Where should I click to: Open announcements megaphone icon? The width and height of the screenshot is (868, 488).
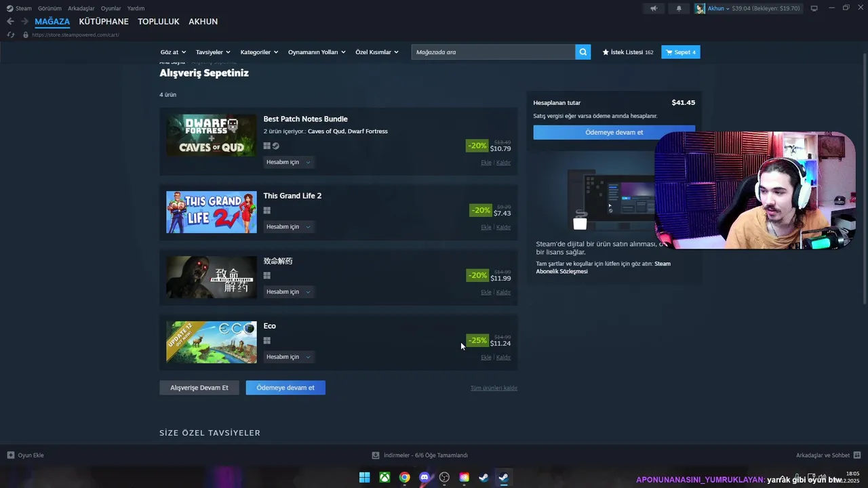click(x=654, y=8)
